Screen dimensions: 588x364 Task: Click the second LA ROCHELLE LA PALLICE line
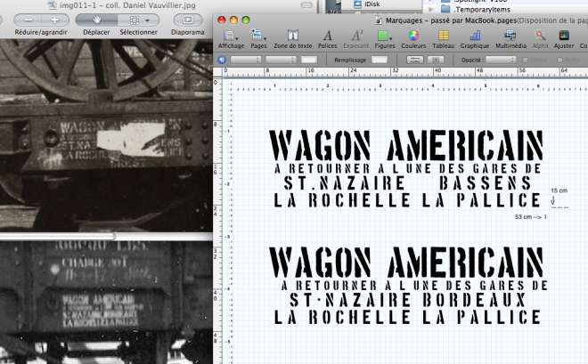point(407,317)
